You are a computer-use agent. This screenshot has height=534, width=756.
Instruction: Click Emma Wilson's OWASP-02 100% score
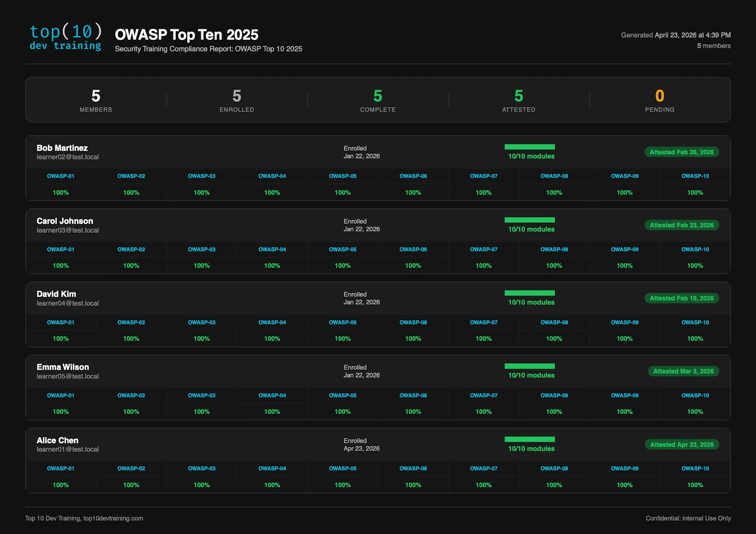[x=131, y=412]
